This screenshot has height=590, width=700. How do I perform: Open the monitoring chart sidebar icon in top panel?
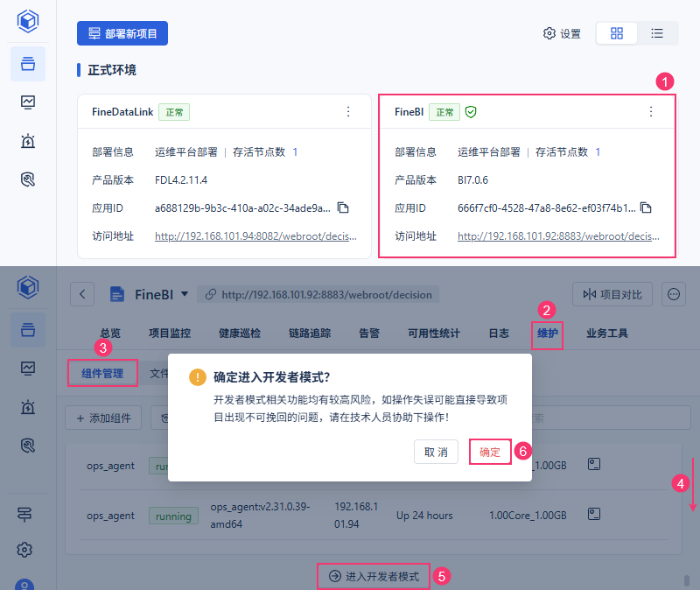tap(28, 102)
